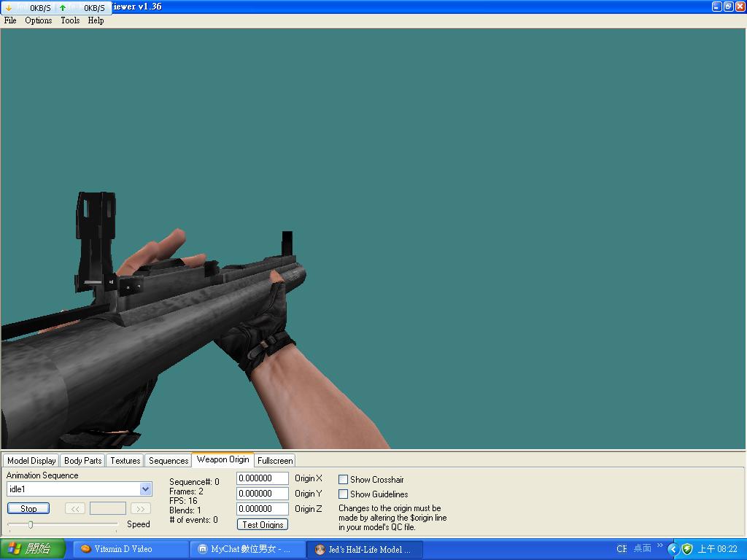Click the 桌面 desktop toolbar label
The width and height of the screenshot is (747, 560).
click(x=642, y=548)
